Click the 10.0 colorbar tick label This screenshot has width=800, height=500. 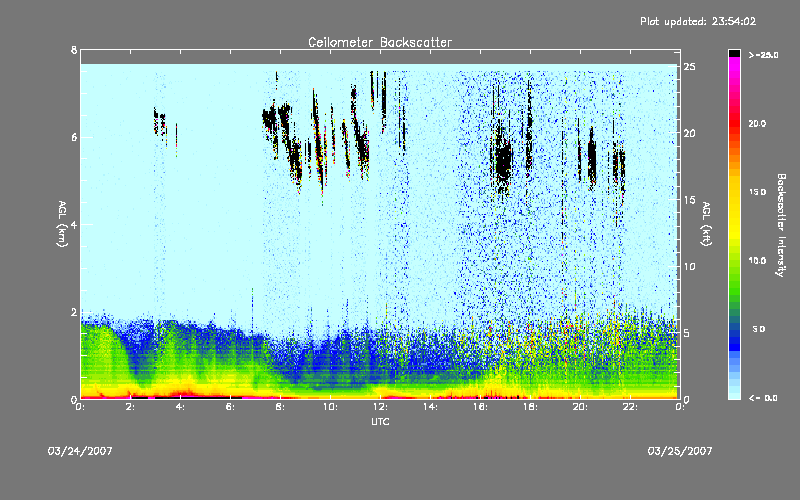(757, 261)
